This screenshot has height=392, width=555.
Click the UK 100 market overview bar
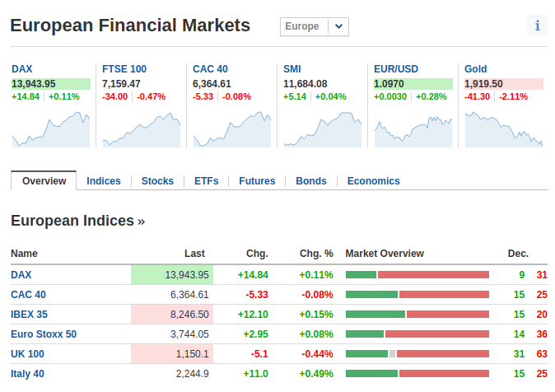click(417, 354)
